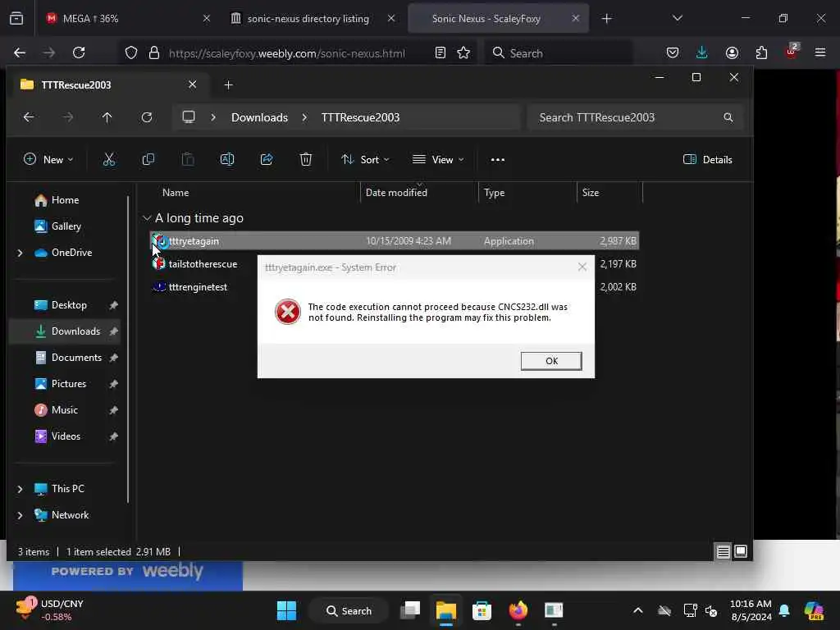Show hidden system tray icons

click(637, 610)
